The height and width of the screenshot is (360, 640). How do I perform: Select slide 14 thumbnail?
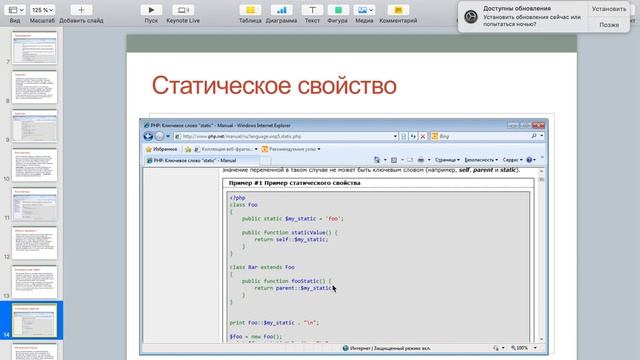click(x=34, y=321)
